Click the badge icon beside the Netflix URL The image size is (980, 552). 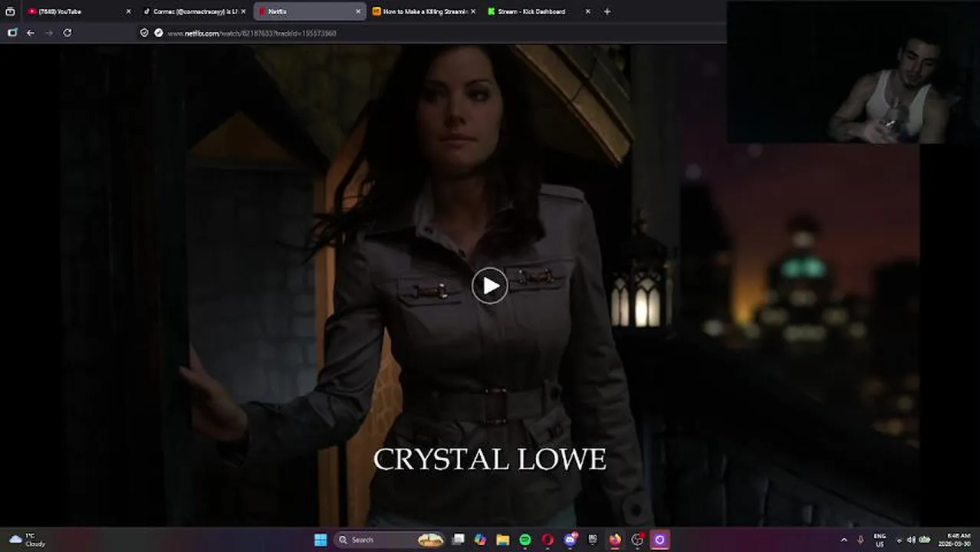(159, 33)
